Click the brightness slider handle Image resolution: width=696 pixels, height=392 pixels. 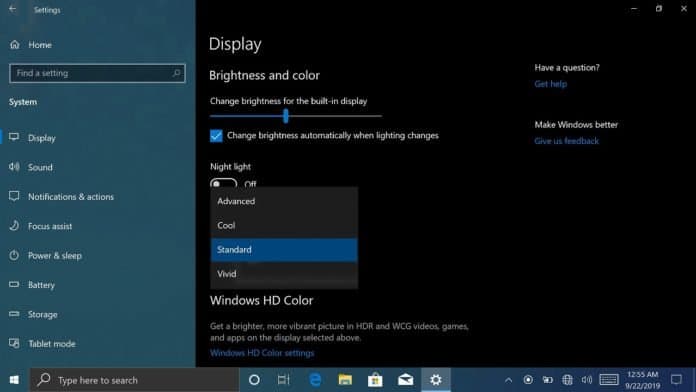(286, 116)
